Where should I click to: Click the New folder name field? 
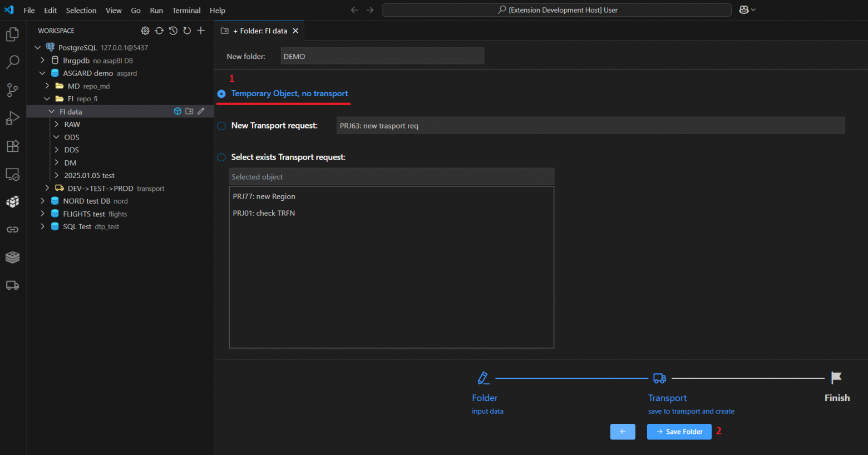pos(382,56)
